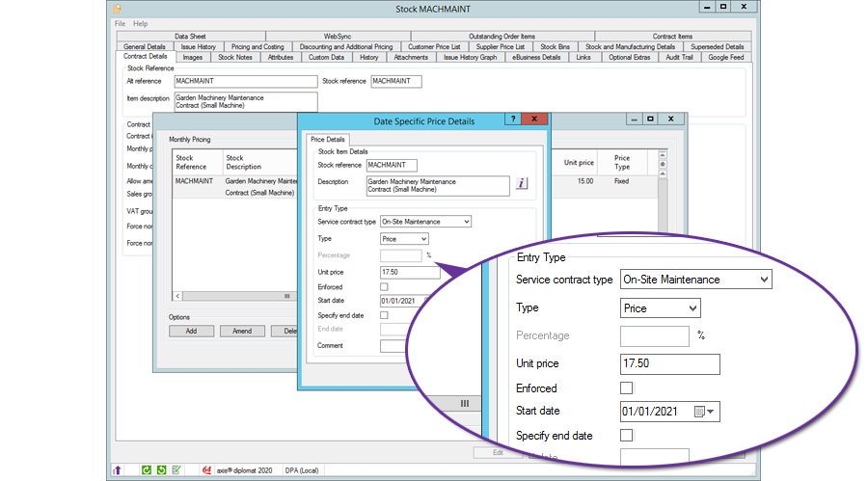Click the Unit price field showing 17.50 in dialog
The image size is (868, 481).
pyautogui.click(x=410, y=273)
